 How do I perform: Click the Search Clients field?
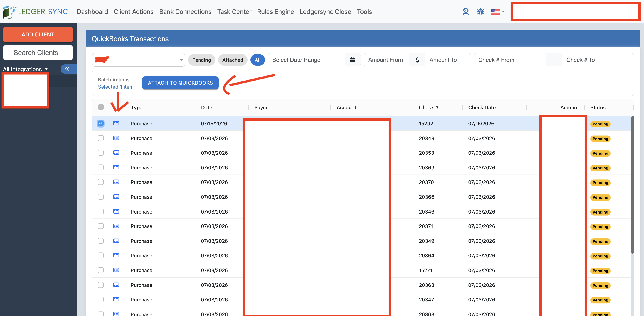(38, 53)
